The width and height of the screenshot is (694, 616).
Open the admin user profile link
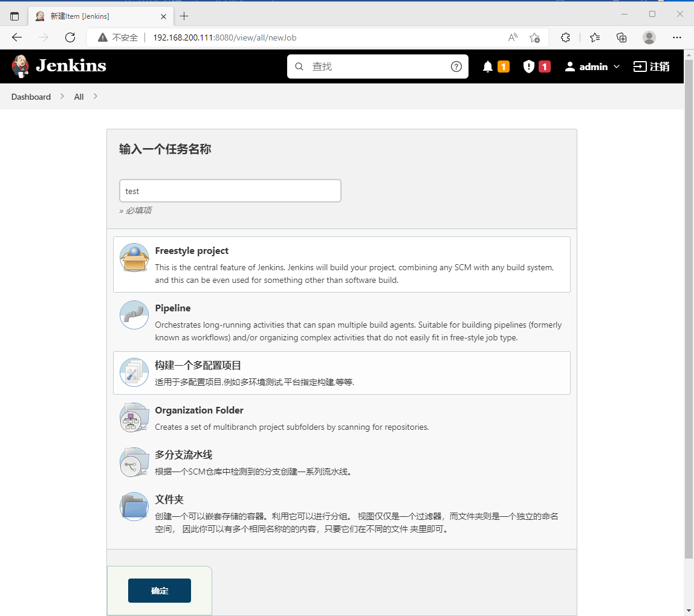(x=586, y=66)
